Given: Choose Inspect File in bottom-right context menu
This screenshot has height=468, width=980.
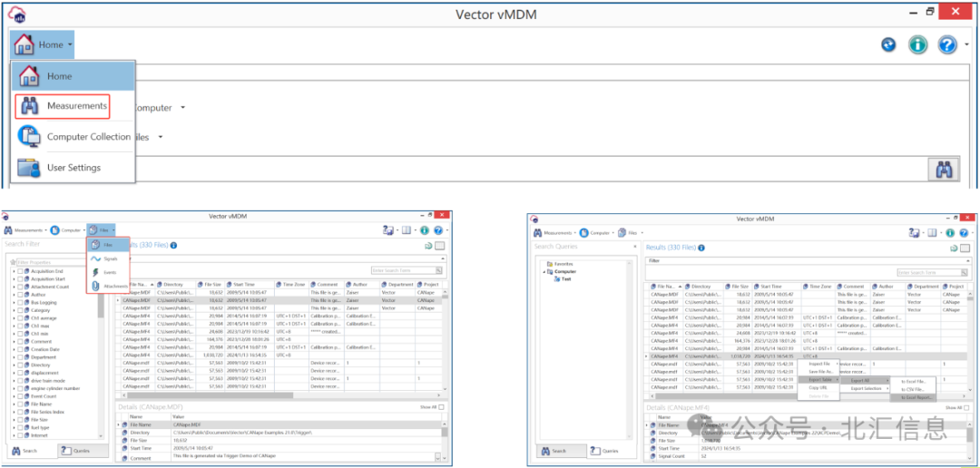Looking at the screenshot, I should [x=819, y=363].
